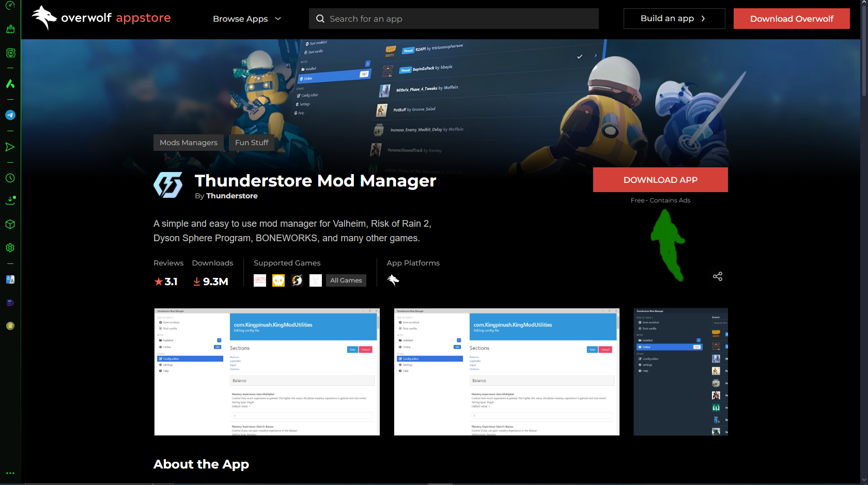Image resolution: width=868 pixels, height=485 pixels.
Task: Click the yellow skull game icon
Action: tap(278, 280)
